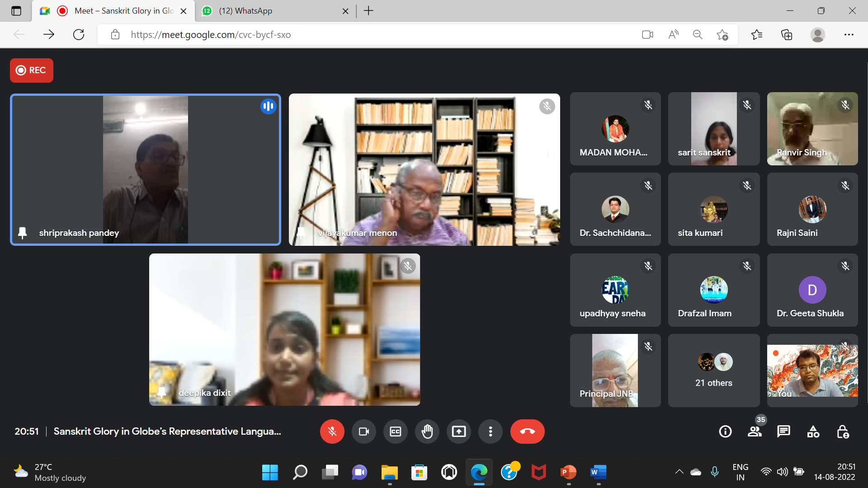Viewport: 868px width, 488px height.
Task: Toggle the camera button in Meet
Action: point(363,432)
